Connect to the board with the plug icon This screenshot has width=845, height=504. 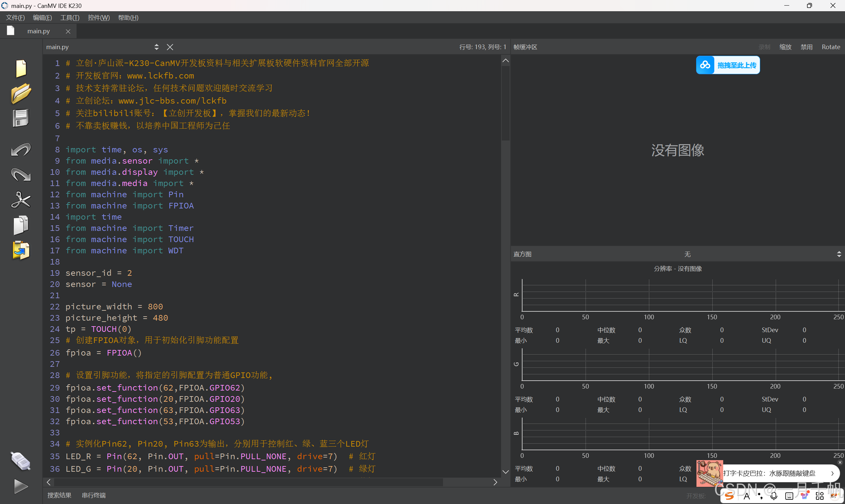(x=21, y=461)
